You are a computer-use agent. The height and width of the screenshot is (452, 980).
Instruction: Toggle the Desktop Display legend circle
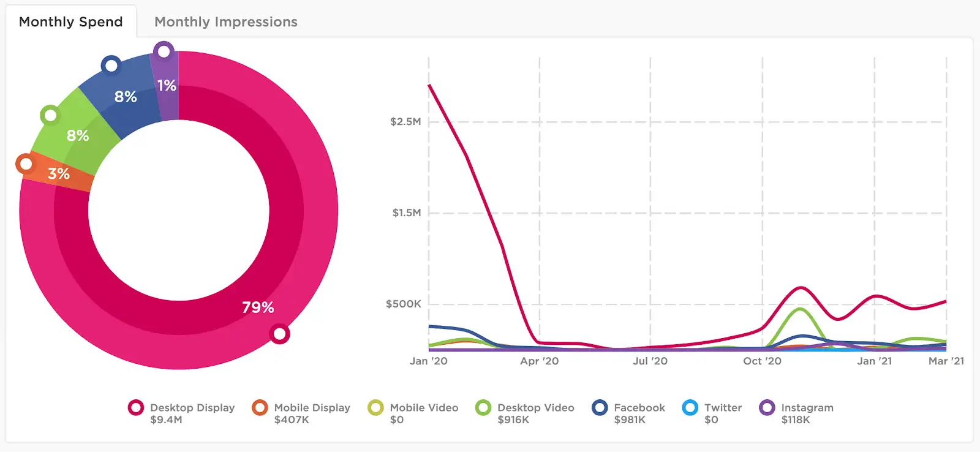(x=136, y=408)
